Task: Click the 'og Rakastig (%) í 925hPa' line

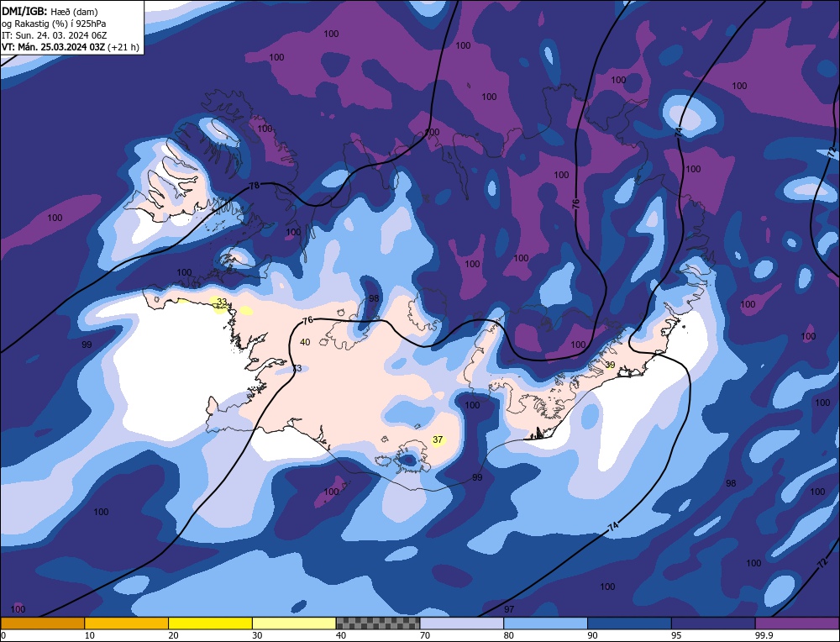Action: pos(54,24)
